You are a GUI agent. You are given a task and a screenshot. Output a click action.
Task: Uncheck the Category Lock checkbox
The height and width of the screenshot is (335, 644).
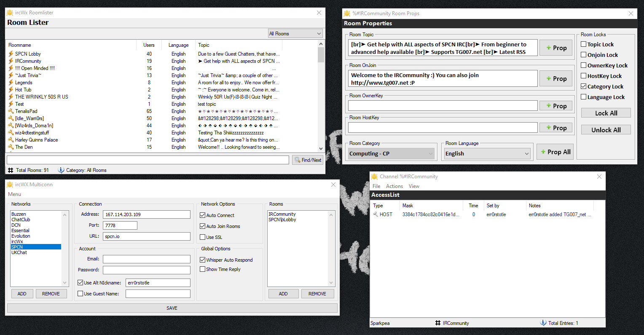click(x=584, y=86)
